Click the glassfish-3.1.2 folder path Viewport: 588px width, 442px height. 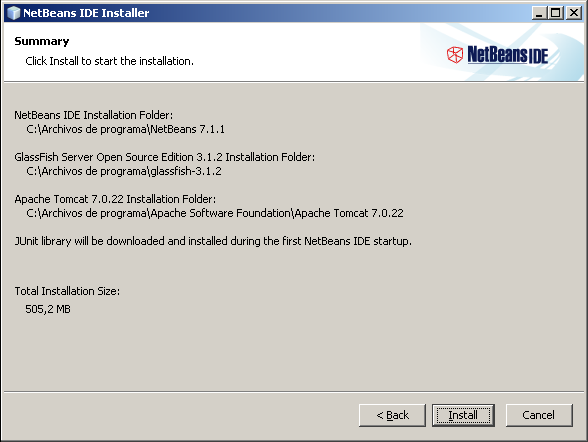coord(124,171)
